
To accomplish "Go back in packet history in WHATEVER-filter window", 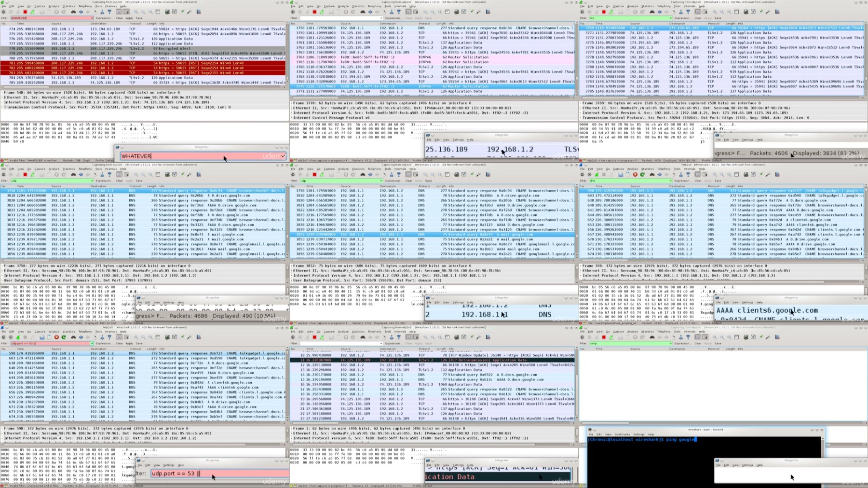I will coord(81,12).
